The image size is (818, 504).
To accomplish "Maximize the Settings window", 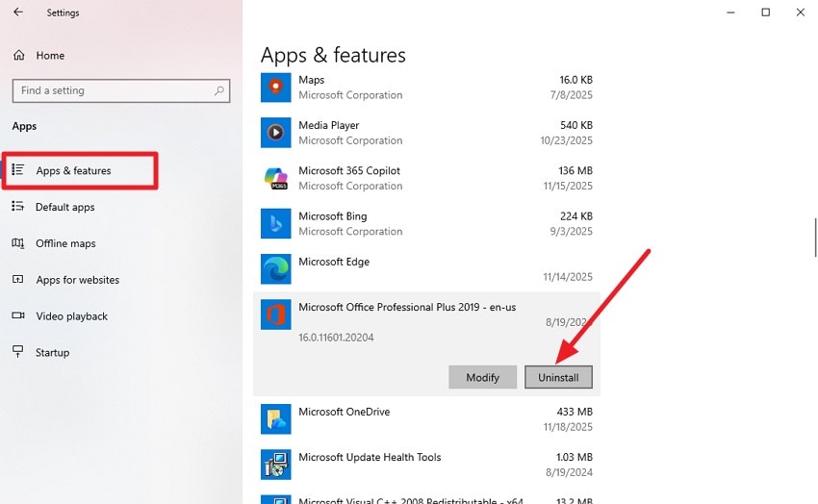I will click(x=765, y=12).
